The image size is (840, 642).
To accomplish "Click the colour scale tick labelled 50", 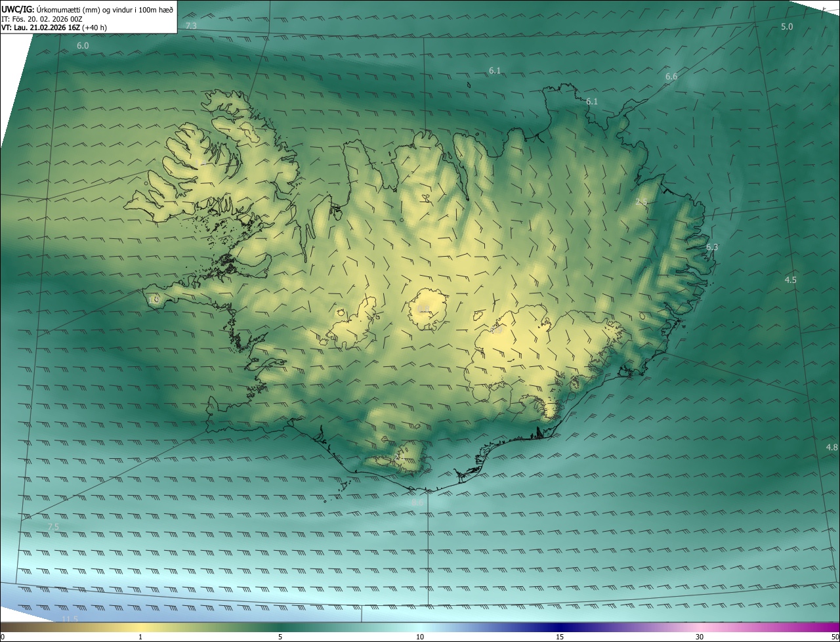I will coord(835,637).
